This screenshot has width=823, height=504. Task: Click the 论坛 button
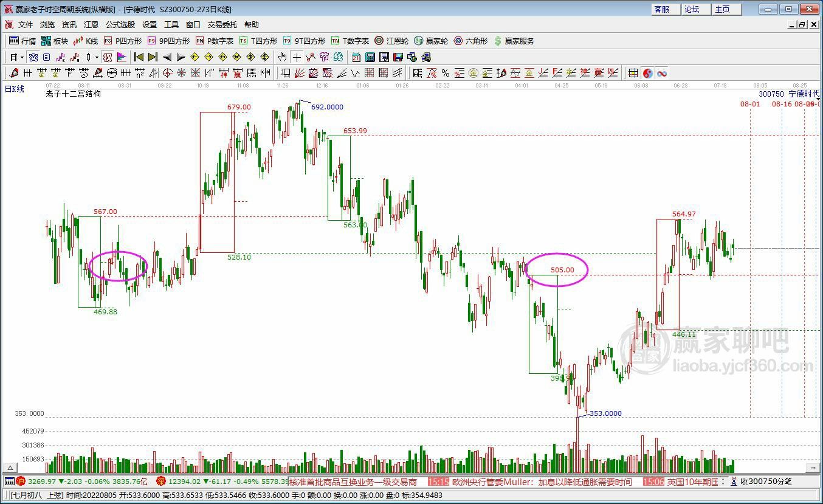[697, 9]
